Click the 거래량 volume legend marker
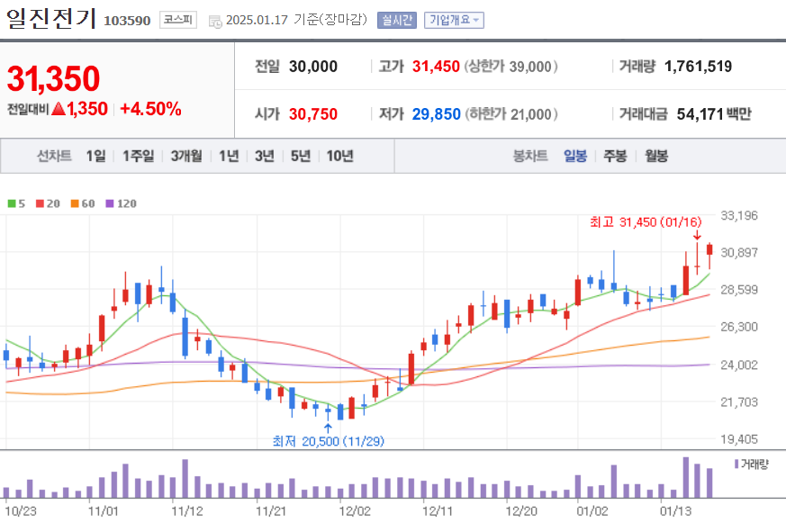 click(x=736, y=464)
